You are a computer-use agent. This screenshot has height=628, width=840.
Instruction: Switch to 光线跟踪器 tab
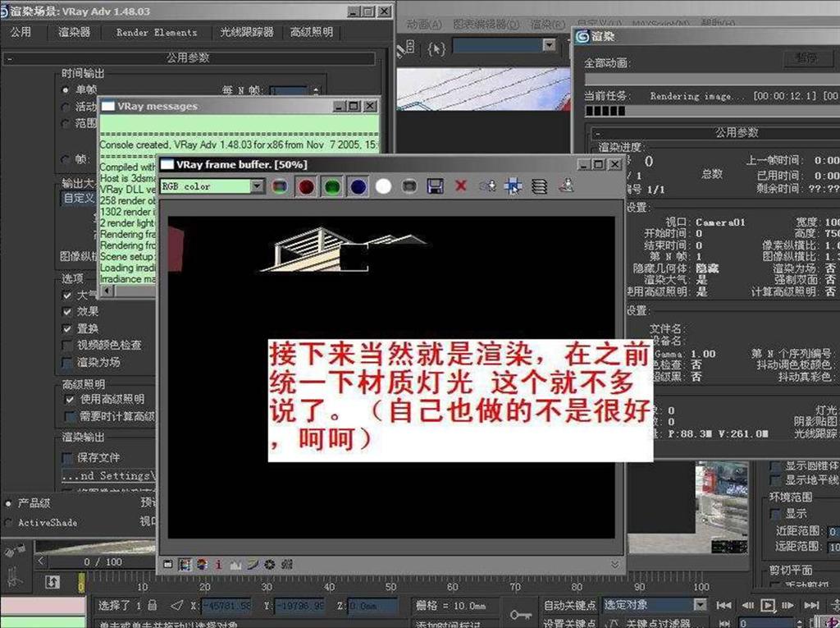pyautogui.click(x=246, y=32)
